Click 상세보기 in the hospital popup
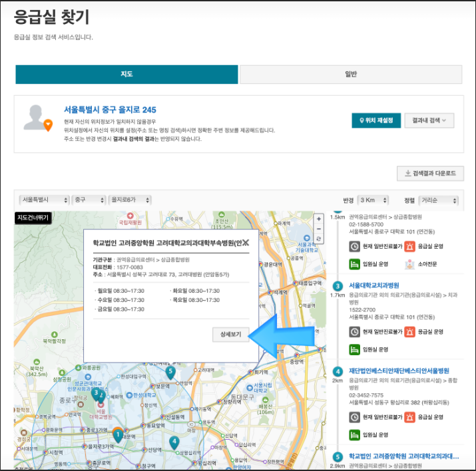The image size is (476, 471). pos(230,335)
